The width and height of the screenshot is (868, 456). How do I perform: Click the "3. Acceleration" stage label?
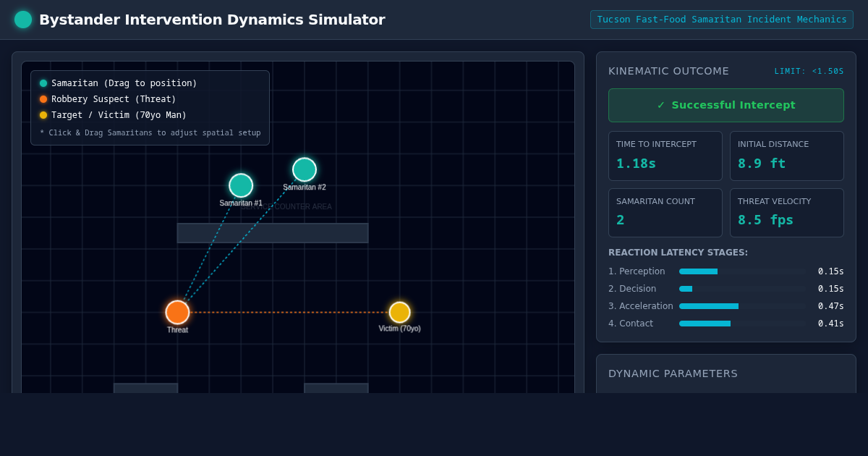point(640,306)
